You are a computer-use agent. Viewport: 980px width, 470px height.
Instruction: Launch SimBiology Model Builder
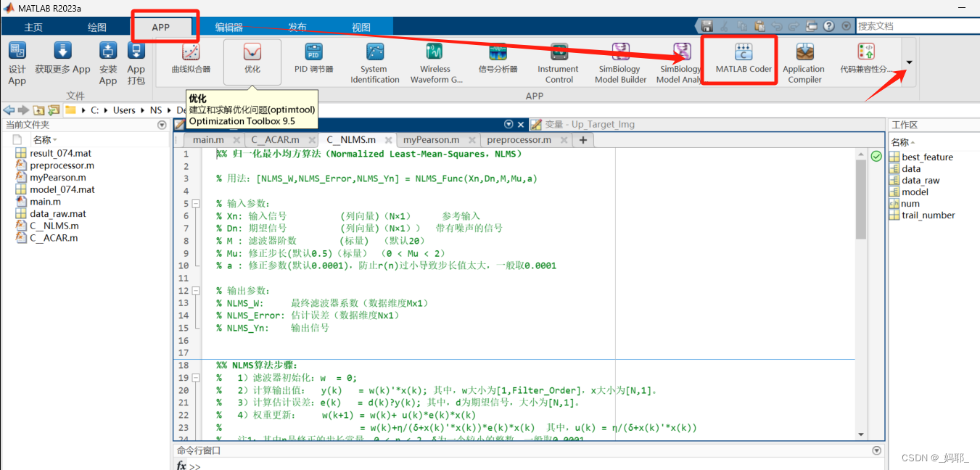tap(620, 63)
